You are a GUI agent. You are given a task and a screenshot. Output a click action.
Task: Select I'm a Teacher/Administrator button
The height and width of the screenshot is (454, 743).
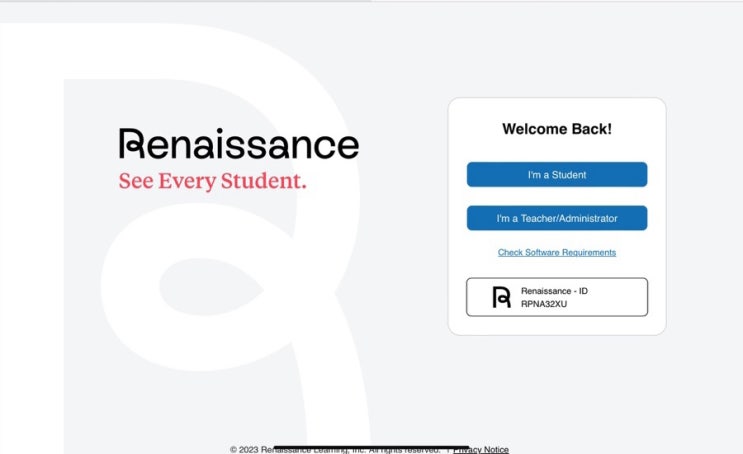pyautogui.click(x=557, y=218)
